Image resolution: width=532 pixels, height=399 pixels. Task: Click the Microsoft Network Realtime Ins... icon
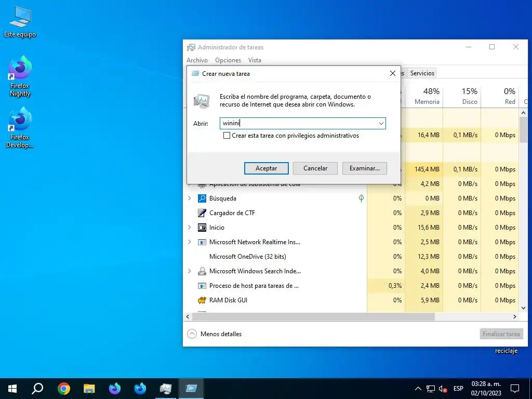coord(202,242)
